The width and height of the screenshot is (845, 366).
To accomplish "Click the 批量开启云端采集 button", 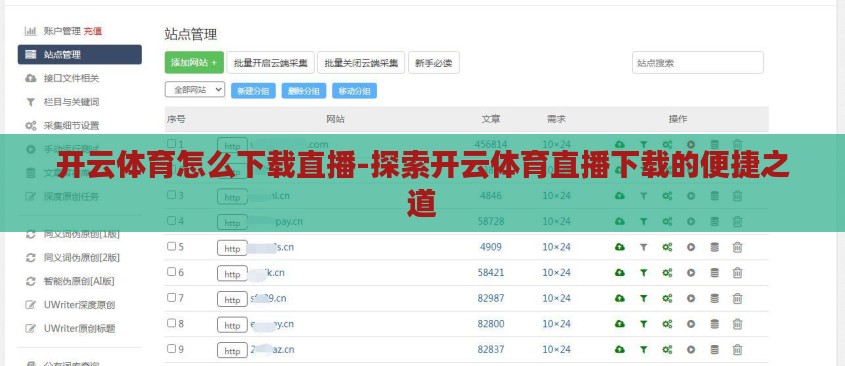I will [x=271, y=63].
